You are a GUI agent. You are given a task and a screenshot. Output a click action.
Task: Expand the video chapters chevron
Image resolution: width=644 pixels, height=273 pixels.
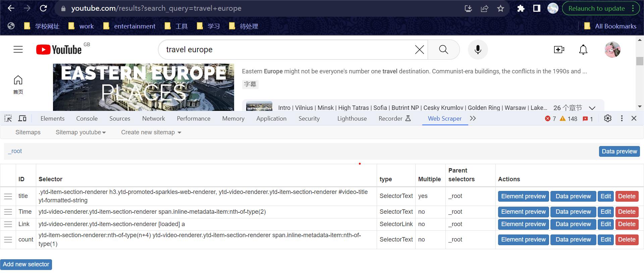tap(592, 108)
